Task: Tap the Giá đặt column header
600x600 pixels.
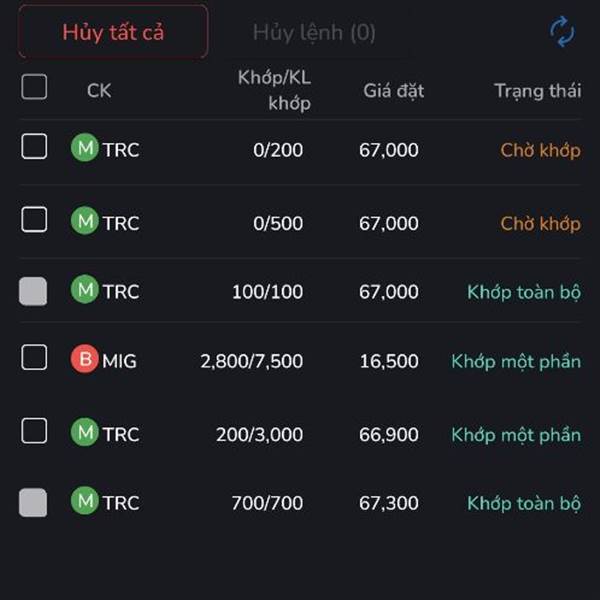Action: (x=393, y=91)
